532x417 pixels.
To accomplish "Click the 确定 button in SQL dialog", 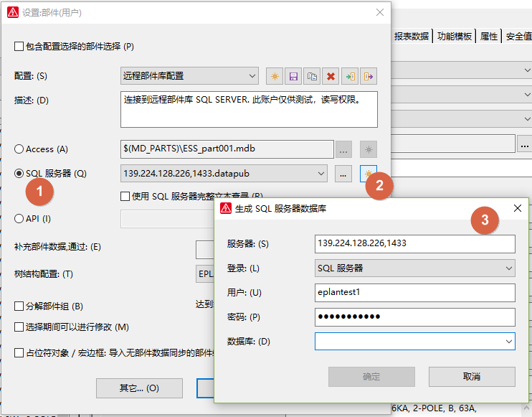I will pyautogui.click(x=371, y=377).
